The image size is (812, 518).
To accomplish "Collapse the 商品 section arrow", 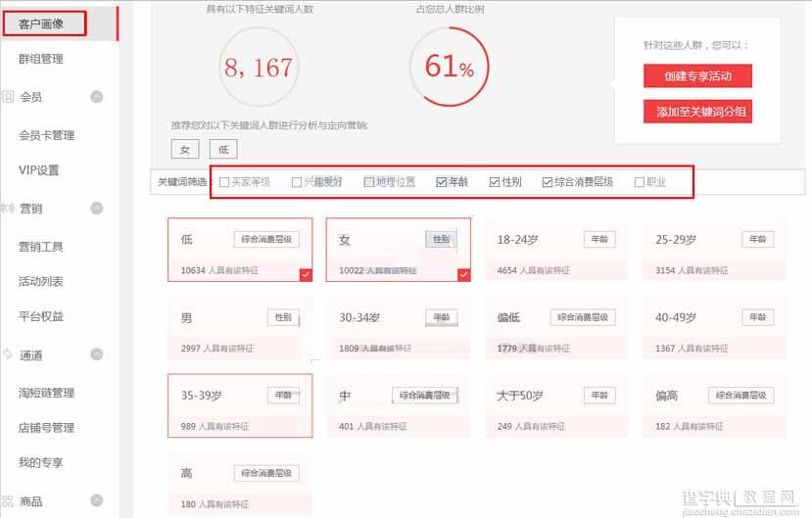I will pyautogui.click(x=96, y=500).
